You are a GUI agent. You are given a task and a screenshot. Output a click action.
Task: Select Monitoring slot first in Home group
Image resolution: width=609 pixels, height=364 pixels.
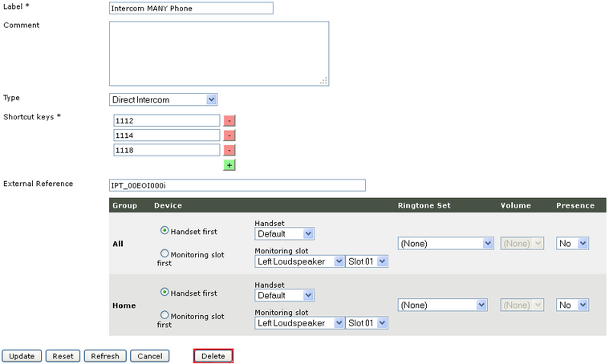[164, 315]
